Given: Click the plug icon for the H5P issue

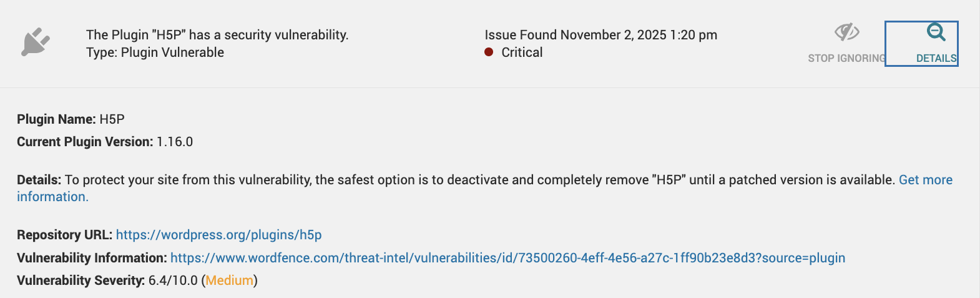Looking at the screenshot, I should click(36, 42).
